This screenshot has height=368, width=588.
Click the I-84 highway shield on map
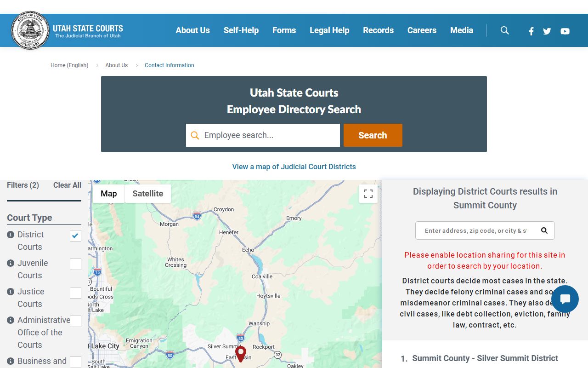point(197,216)
